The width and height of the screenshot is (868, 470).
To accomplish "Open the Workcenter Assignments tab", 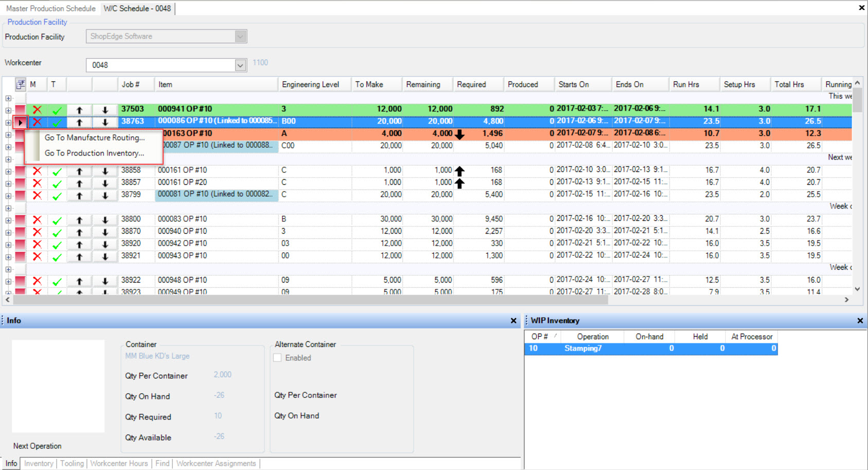I will point(216,463).
